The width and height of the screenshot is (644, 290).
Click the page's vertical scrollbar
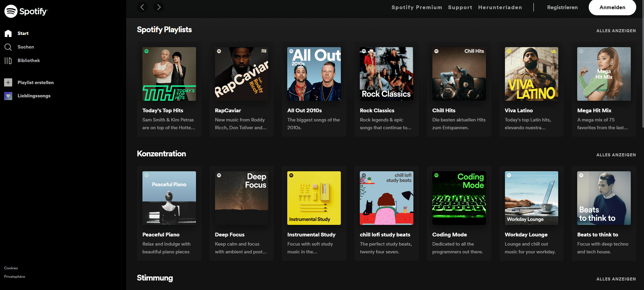coord(642,68)
